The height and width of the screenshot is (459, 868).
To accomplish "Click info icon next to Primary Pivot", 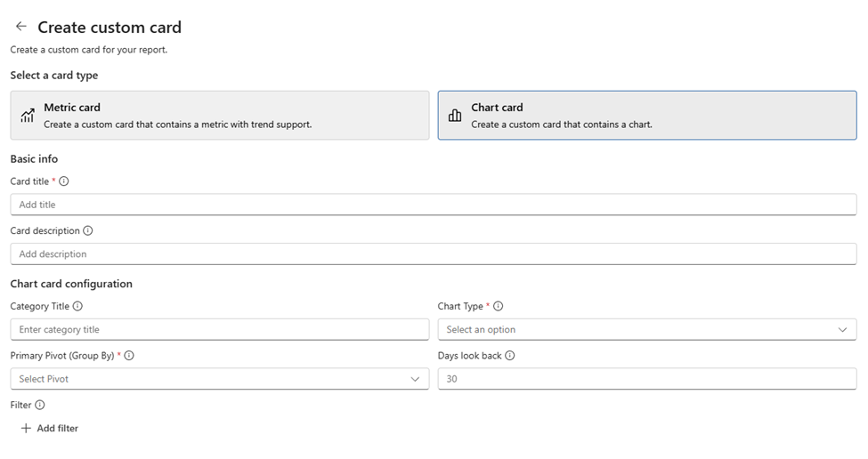I will [129, 356].
